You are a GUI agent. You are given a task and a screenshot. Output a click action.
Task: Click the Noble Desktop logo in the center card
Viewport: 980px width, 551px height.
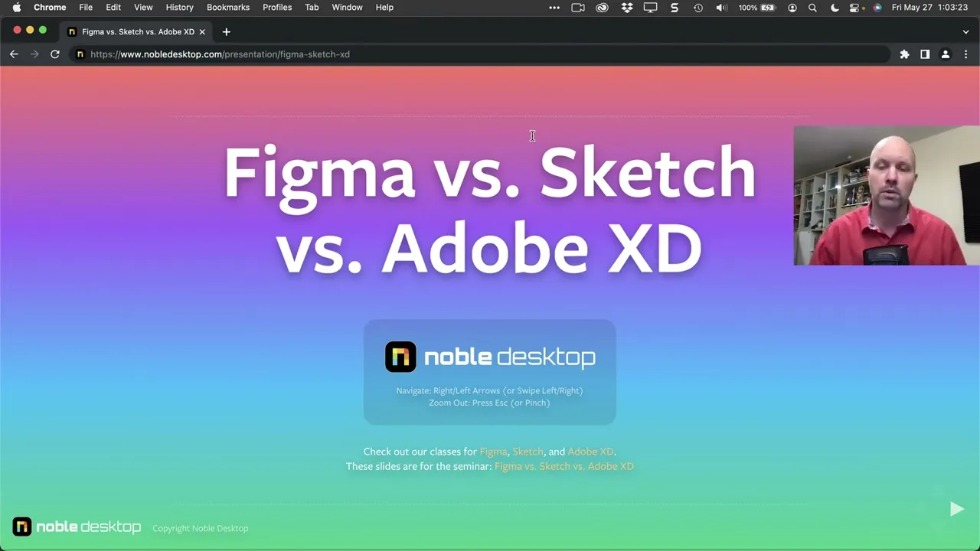[x=490, y=357]
